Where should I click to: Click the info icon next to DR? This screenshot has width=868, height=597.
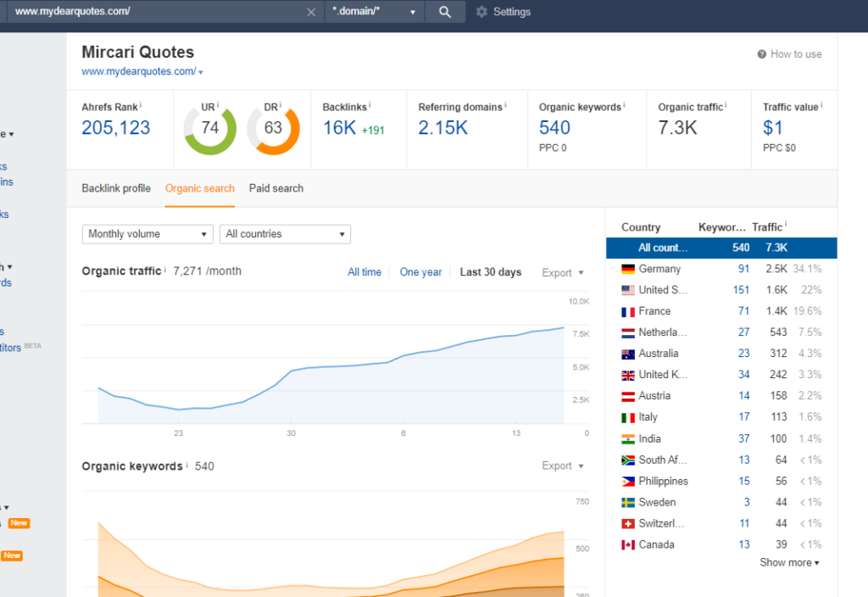click(281, 104)
